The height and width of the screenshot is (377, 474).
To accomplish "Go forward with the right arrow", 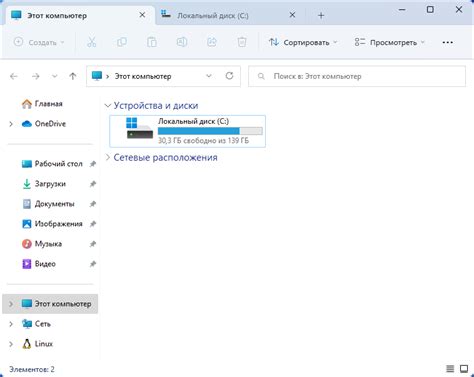I will point(35,76).
